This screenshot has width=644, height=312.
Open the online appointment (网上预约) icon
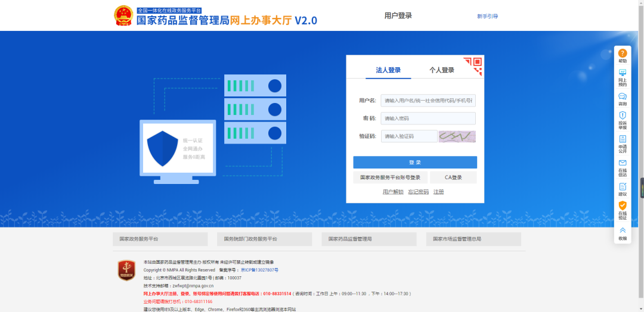[623, 73]
